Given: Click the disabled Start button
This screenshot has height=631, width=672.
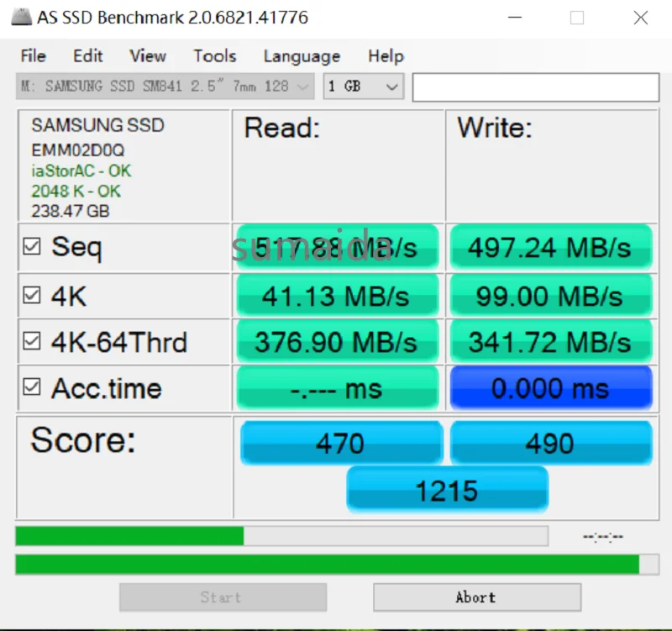Looking at the screenshot, I should tap(223, 597).
